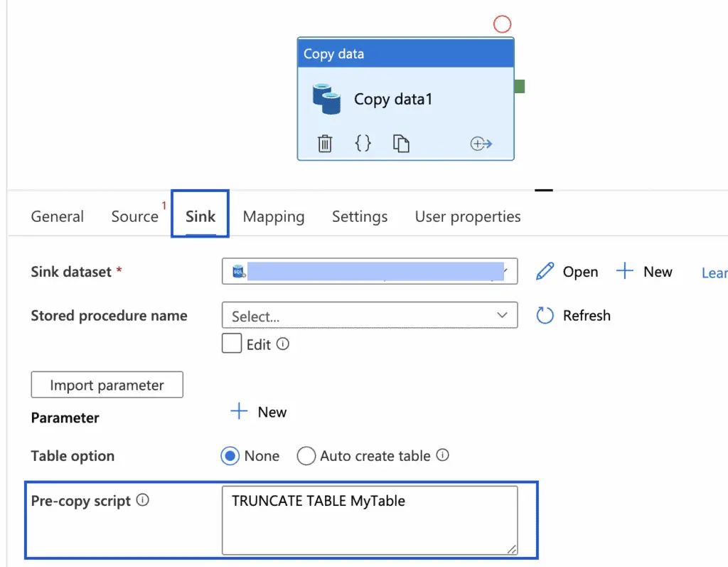728x567 pixels.
Task: Click the SQL dataset icon in Sink dataset
Action: tap(239, 272)
